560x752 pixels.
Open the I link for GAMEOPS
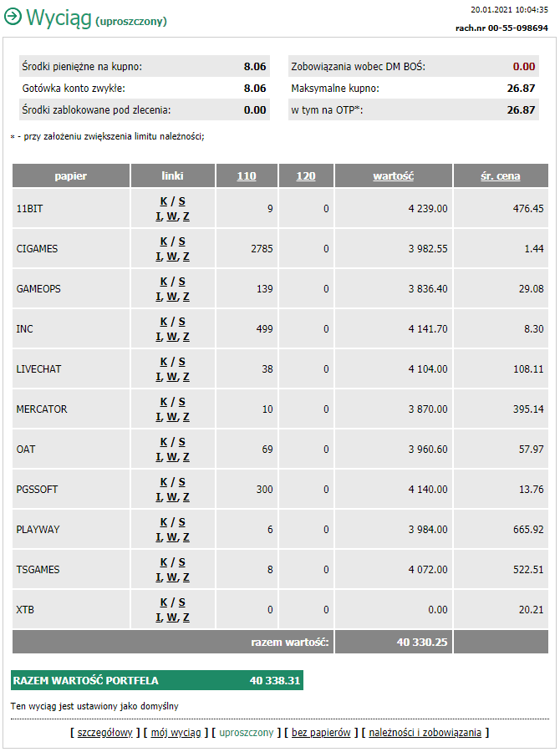click(x=158, y=297)
